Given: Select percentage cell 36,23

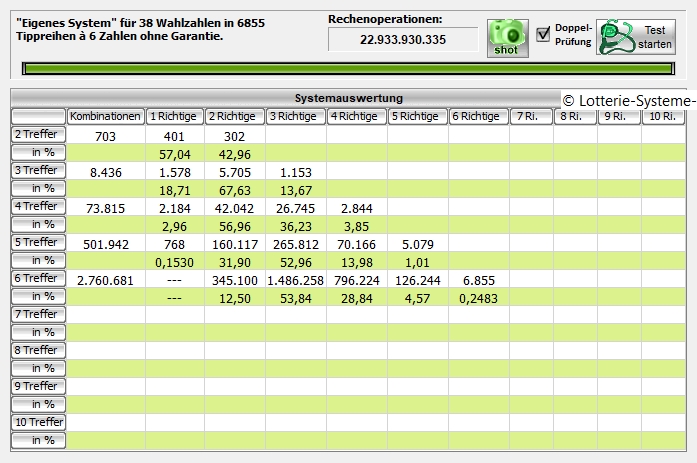Looking at the screenshot, I should pyautogui.click(x=296, y=226).
